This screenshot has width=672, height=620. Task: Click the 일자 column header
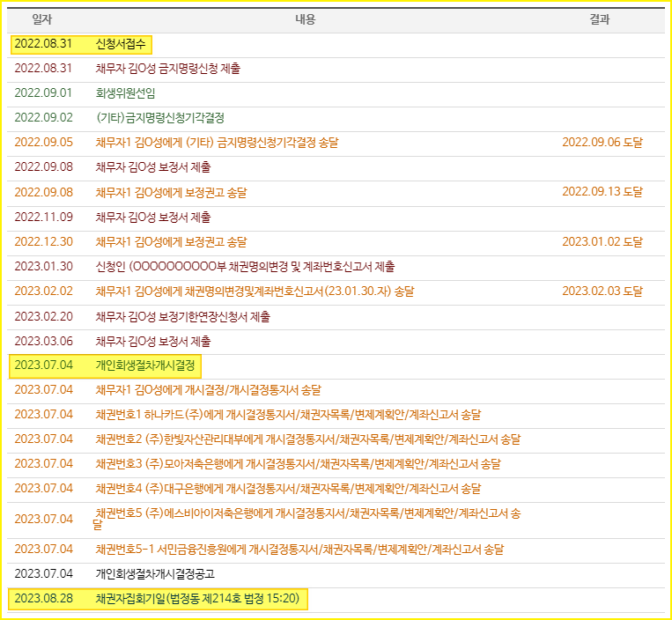(42, 19)
